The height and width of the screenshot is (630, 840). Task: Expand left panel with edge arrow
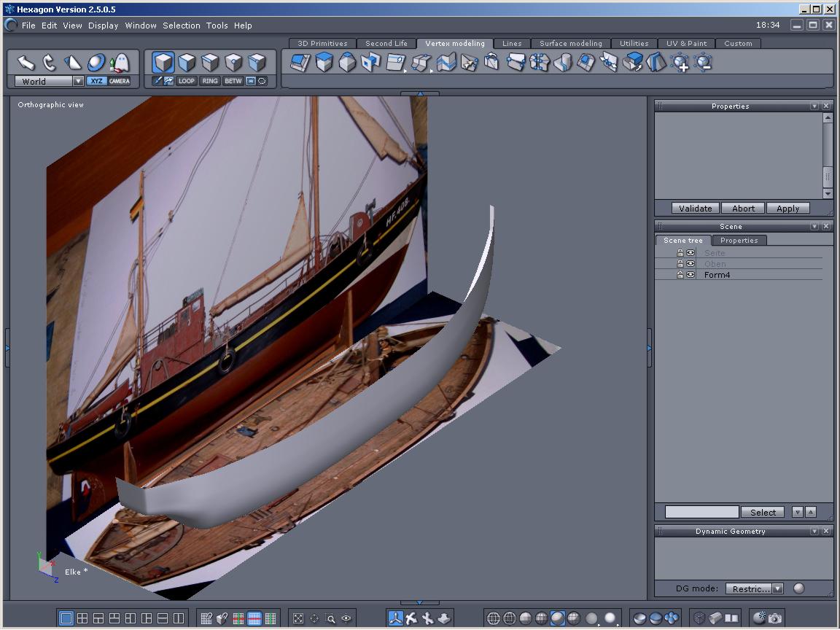click(x=7, y=349)
